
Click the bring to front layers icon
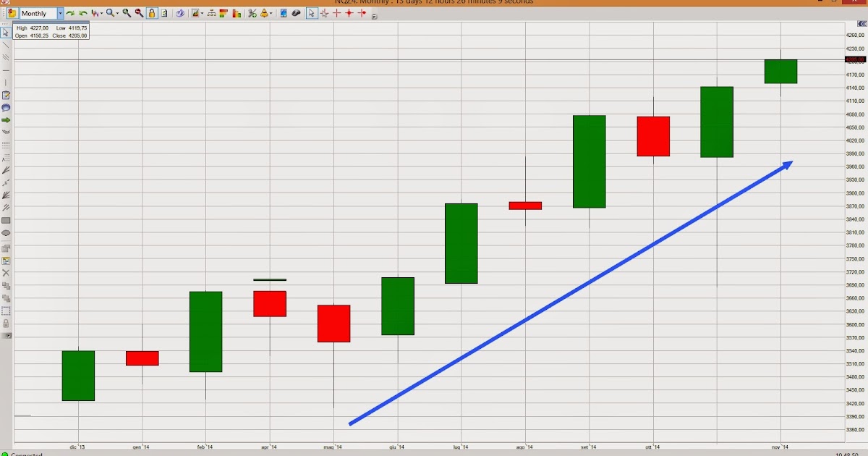pos(7,285)
